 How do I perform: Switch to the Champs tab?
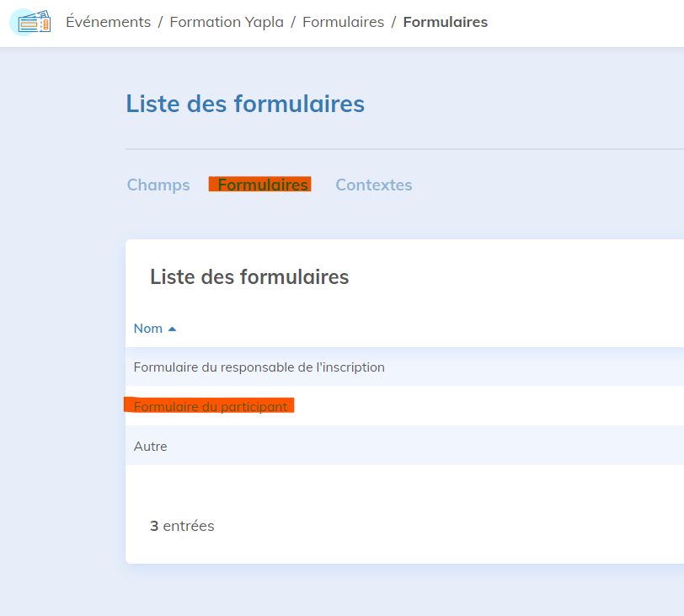pyautogui.click(x=158, y=185)
